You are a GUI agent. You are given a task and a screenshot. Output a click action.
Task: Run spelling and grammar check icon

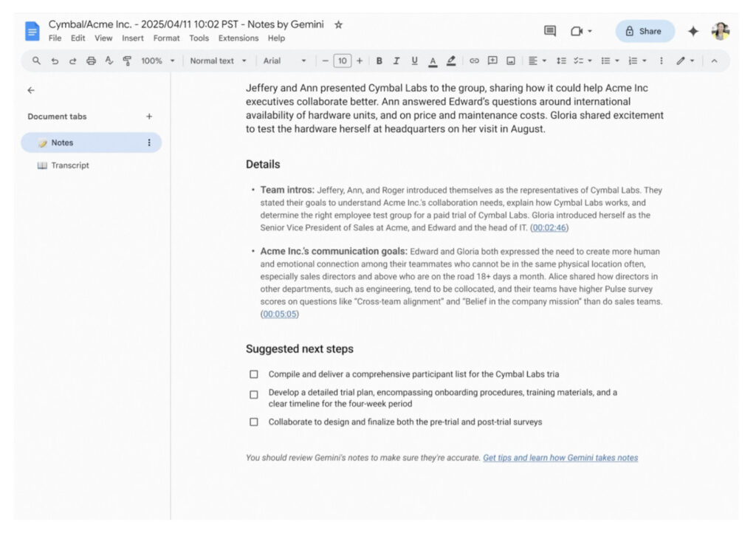109,61
